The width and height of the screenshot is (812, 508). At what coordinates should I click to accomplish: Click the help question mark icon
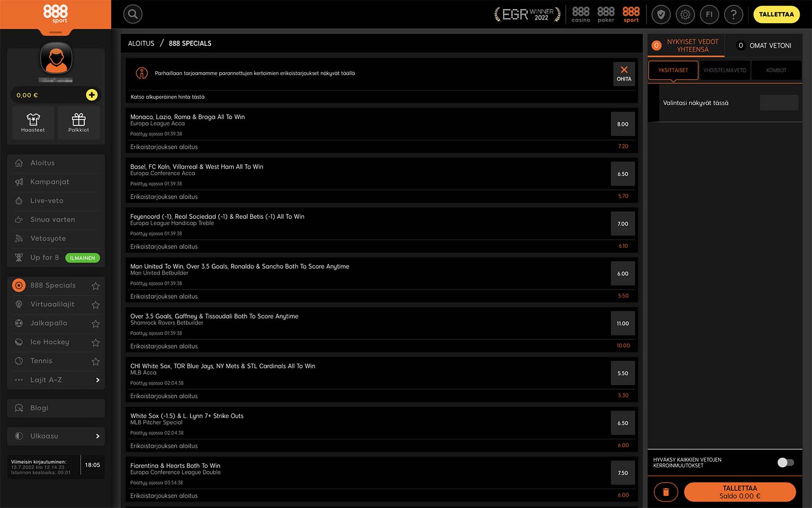(734, 15)
